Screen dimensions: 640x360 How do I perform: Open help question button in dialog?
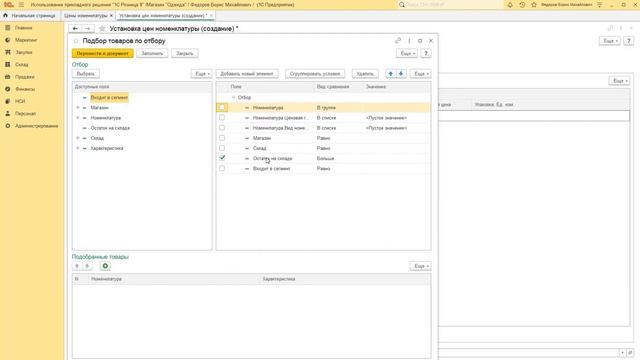tap(426, 53)
